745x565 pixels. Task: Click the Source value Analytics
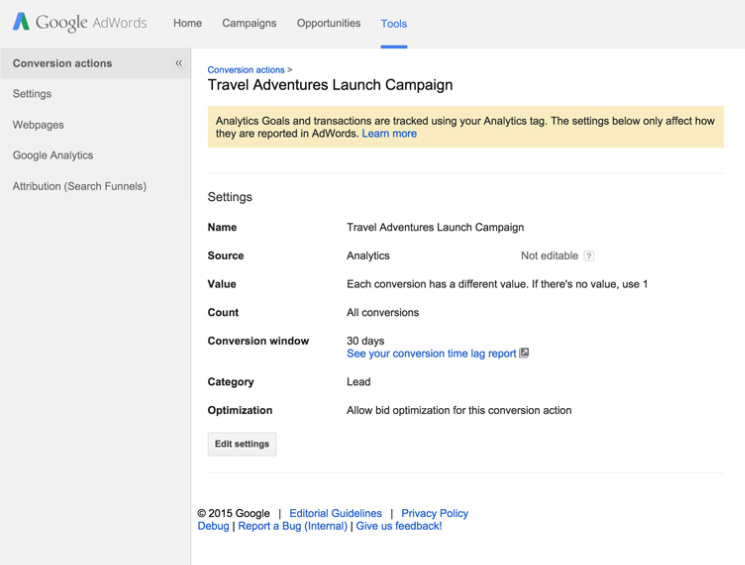point(368,256)
